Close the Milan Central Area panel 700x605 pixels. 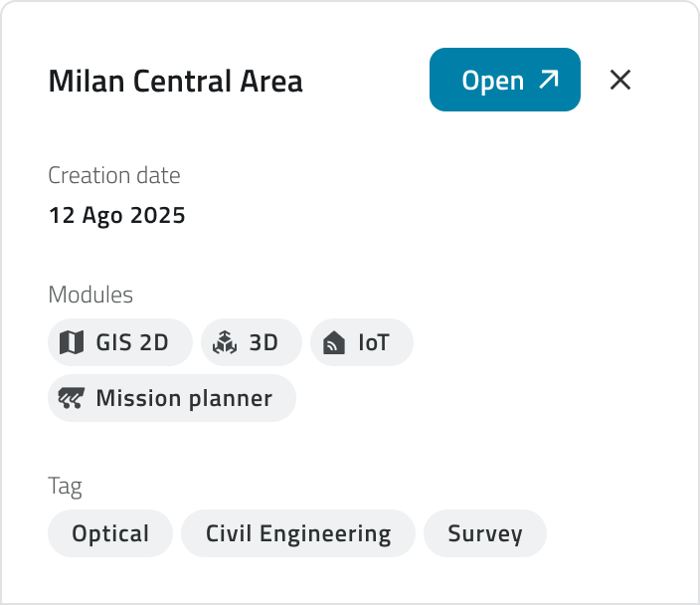(x=620, y=80)
